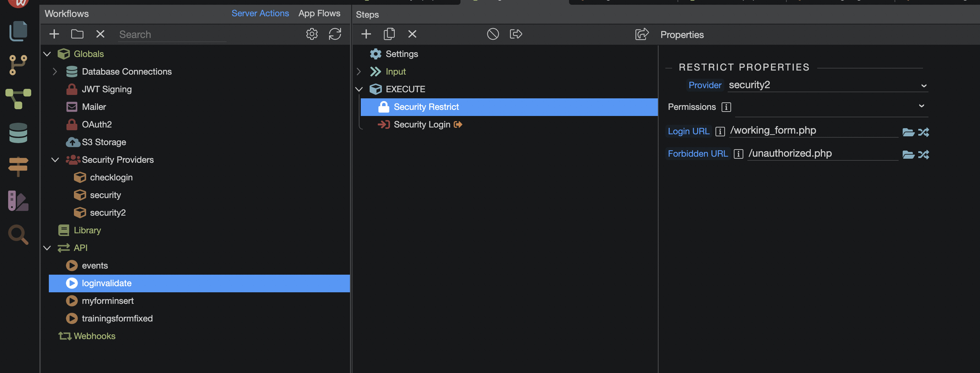
Task: Open Mailer global settings
Action: coord(94,107)
